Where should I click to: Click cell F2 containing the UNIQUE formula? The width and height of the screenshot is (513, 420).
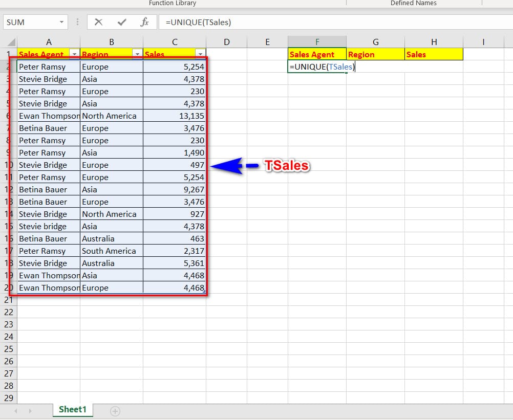317,67
